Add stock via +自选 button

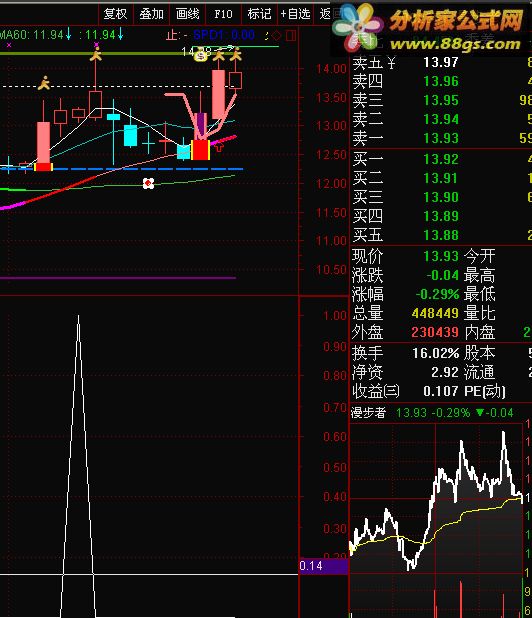(x=295, y=14)
